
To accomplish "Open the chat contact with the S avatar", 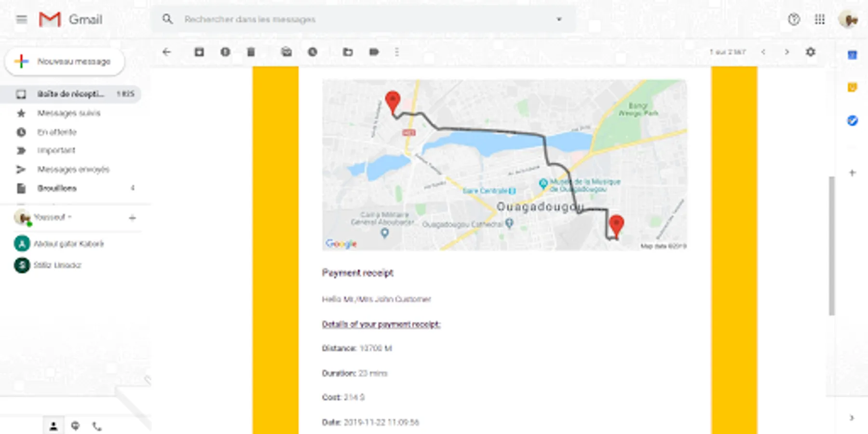I will (x=48, y=265).
